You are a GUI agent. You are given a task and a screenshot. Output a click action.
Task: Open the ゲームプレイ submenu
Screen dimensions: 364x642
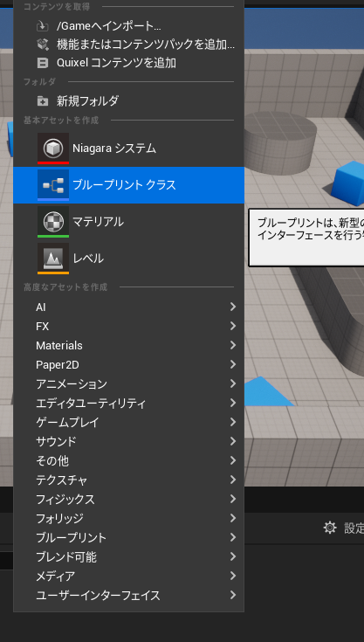point(128,423)
